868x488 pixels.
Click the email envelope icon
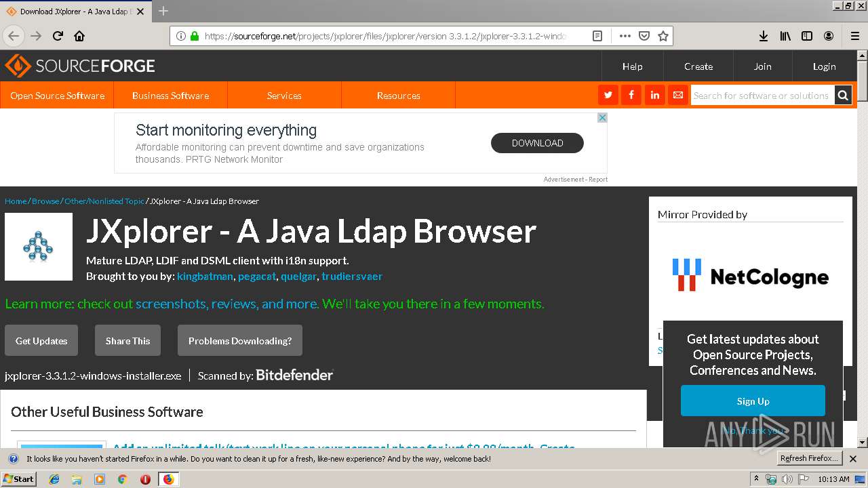click(677, 95)
